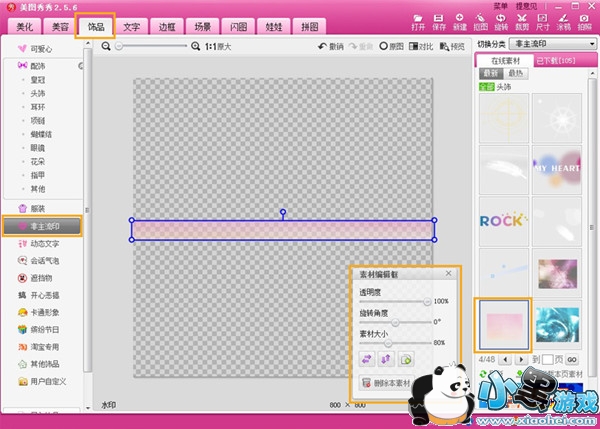600x429 pixels.
Task: Click the 透明度 opacity slider handle
Action: (x=428, y=301)
